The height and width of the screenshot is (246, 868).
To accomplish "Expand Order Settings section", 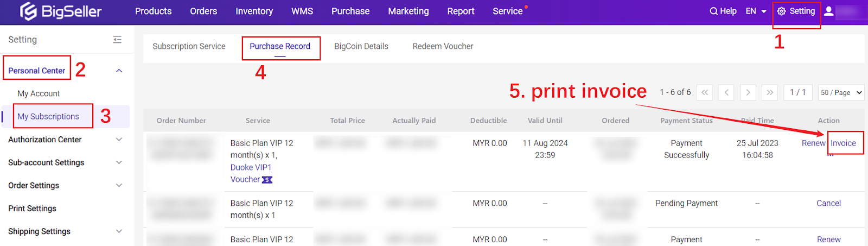I will (x=119, y=185).
